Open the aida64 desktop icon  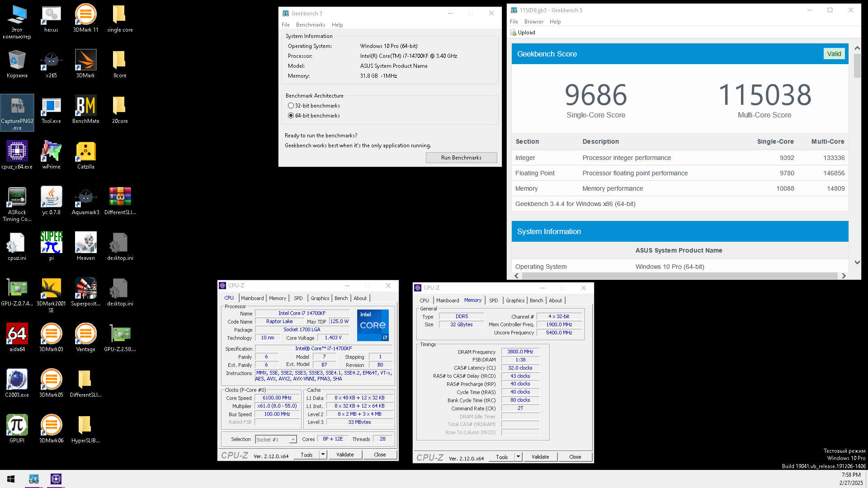[x=17, y=338]
